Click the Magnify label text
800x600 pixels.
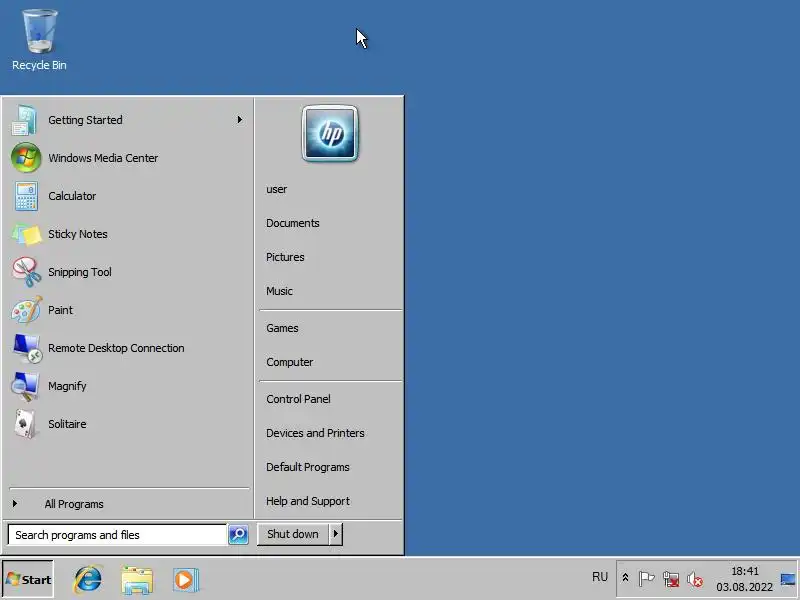[x=67, y=386]
